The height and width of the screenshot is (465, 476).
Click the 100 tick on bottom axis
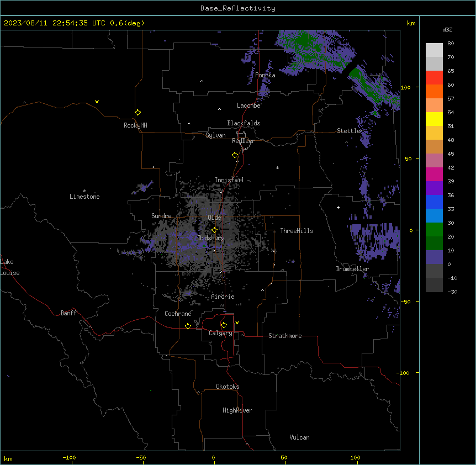coord(355,457)
